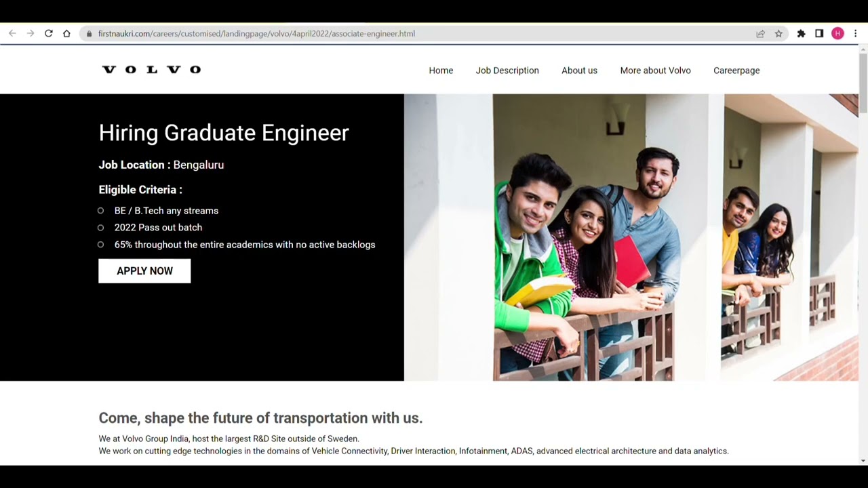Open Job Description nav item
This screenshot has height=488, width=868.
point(507,70)
